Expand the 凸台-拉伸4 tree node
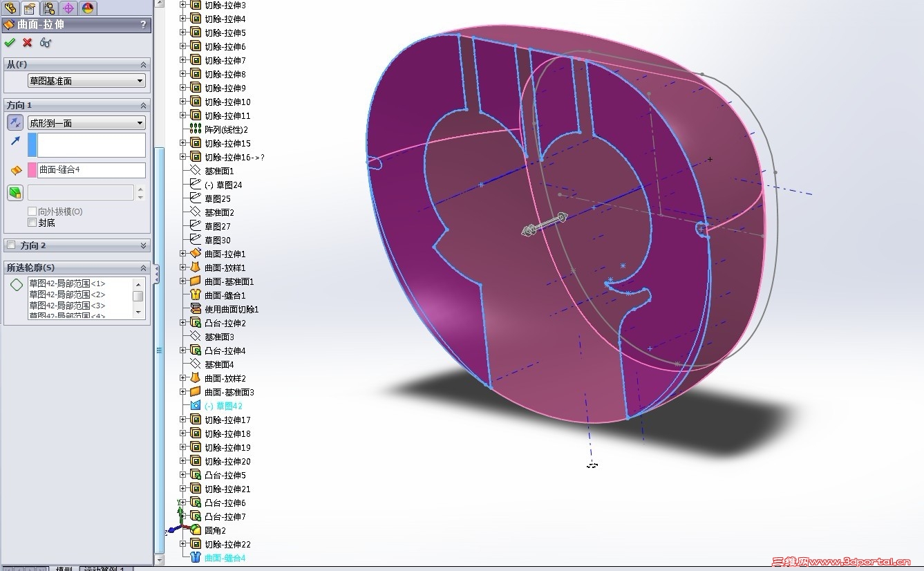This screenshot has height=571, width=924. [183, 350]
